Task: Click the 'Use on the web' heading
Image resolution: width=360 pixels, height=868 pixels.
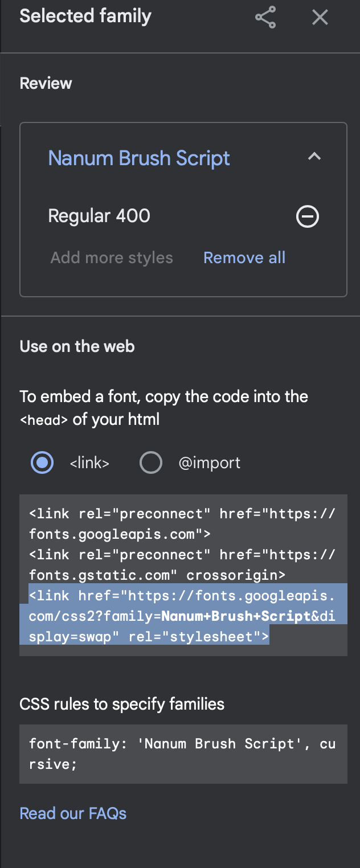Action: [x=77, y=346]
